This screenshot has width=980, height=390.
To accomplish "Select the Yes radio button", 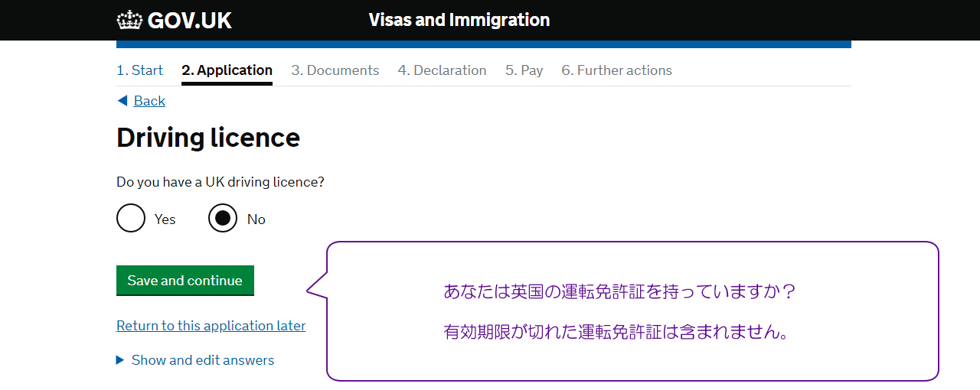I will (x=131, y=219).
